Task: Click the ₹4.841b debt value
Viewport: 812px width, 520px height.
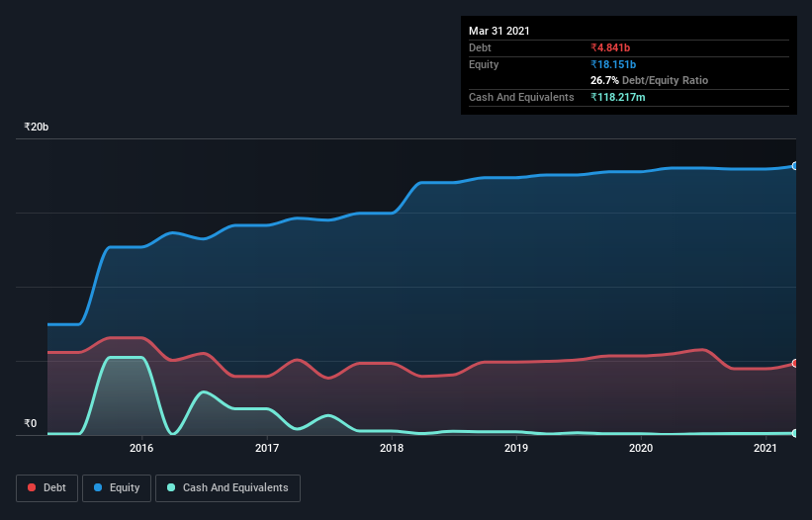Action: (x=610, y=47)
